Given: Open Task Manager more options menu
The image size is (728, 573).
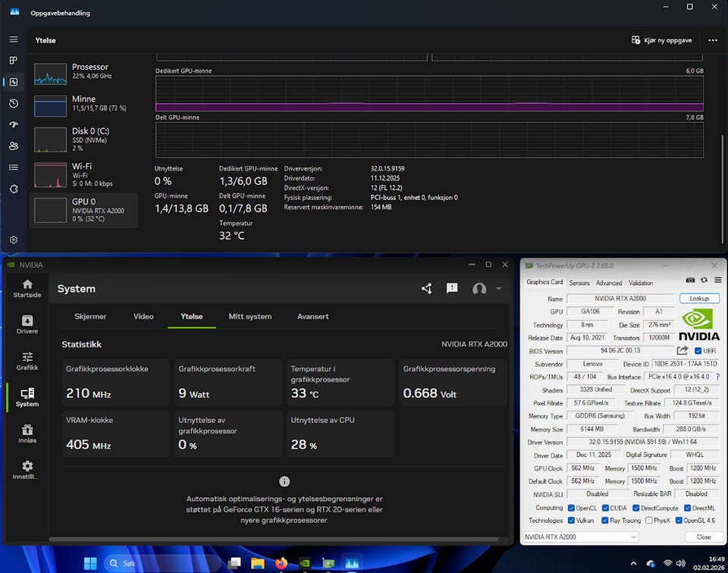Looking at the screenshot, I should tap(712, 40).
